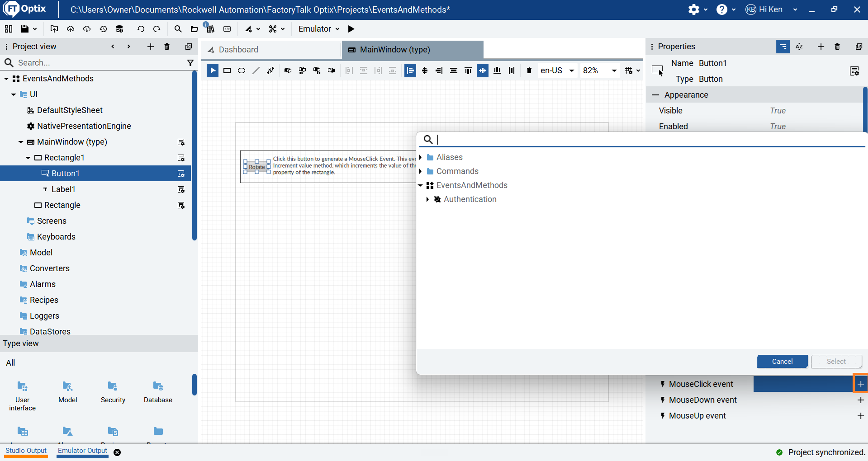This screenshot has height=461, width=868.
Task: Open the help question mark icon
Action: click(x=722, y=9)
